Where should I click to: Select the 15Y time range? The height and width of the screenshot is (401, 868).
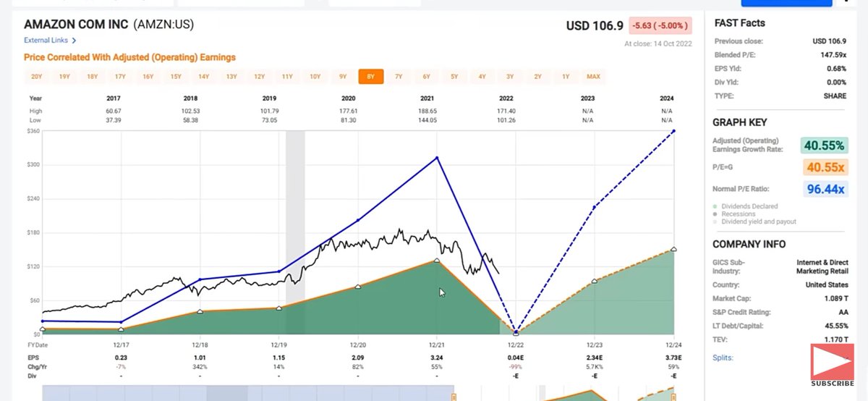176,77
